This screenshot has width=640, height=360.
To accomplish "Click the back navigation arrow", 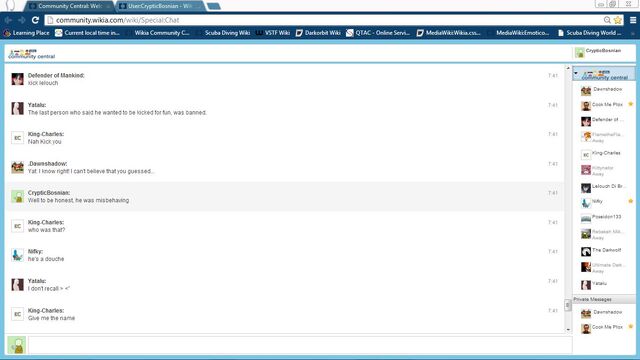I will [x=8, y=20].
